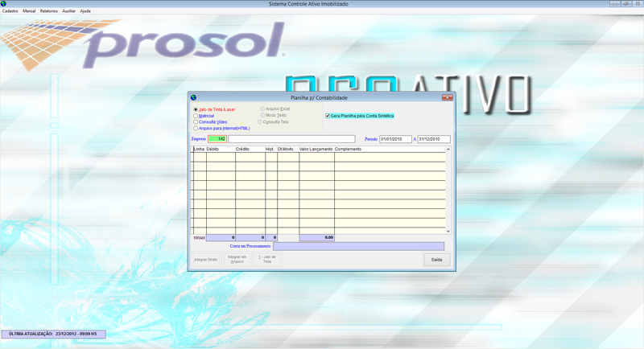Click the 1 - Jato de Tinta button
Screen dimensions: 644x349
pos(267,260)
